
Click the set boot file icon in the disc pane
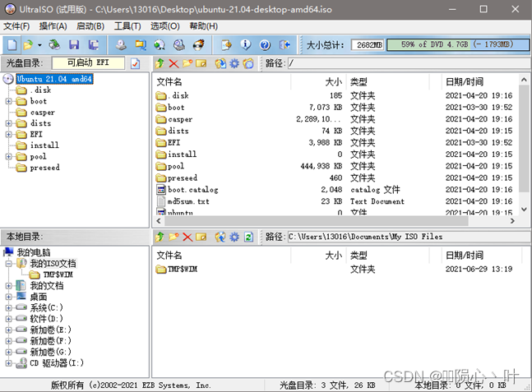coord(248,63)
